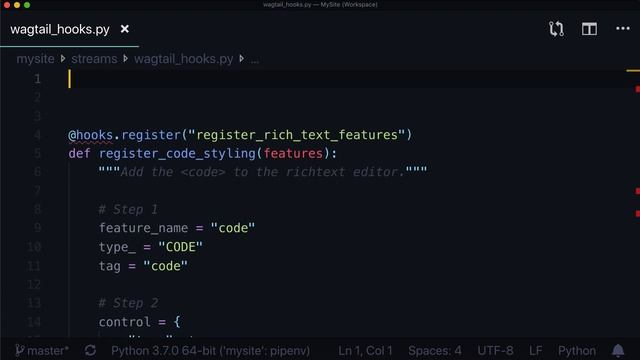Click the top red error marker in the scrollbar
This screenshot has width=640, height=360.
coord(637,89)
